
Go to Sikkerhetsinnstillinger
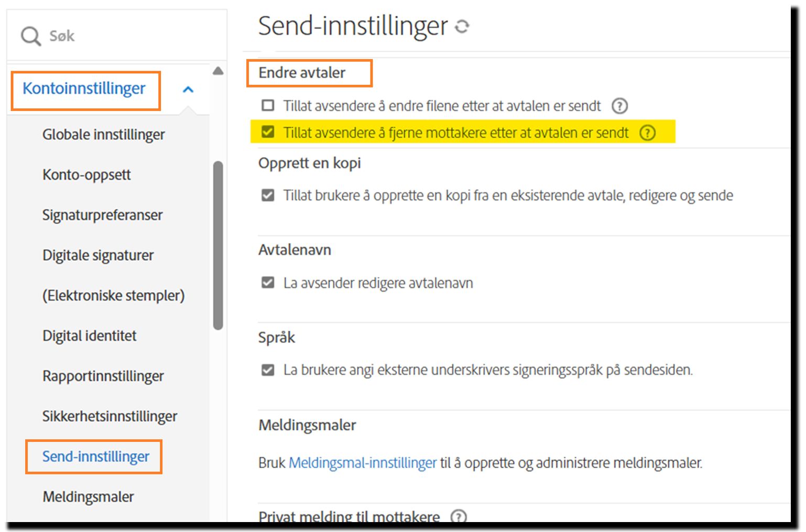tap(110, 416)
